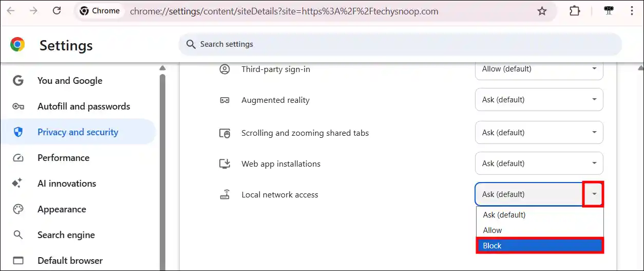Viewport: 644px width, 271px height.
Task: Click the main page scrollbar up arrow
Action: (x=640, y=68)
